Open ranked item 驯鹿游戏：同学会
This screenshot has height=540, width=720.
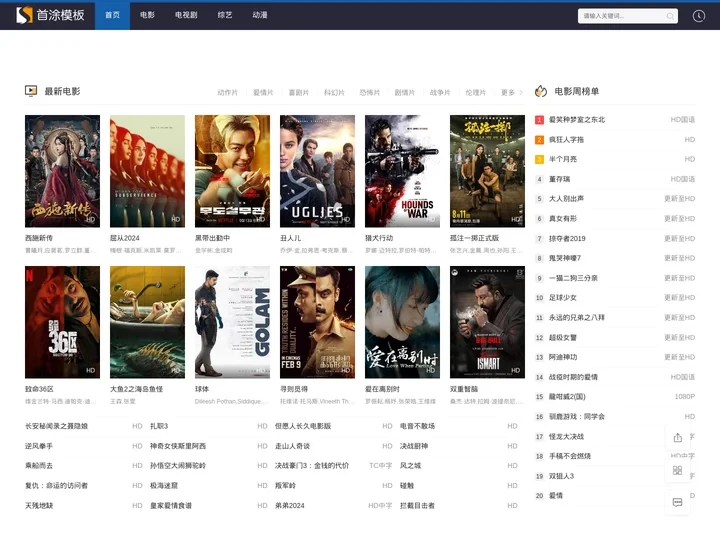tap(577, 417)
